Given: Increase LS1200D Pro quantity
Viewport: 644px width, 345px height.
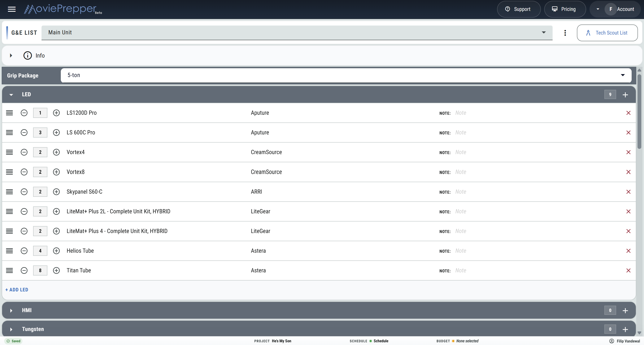Looking at the screenshot, I should pos(56,113).
